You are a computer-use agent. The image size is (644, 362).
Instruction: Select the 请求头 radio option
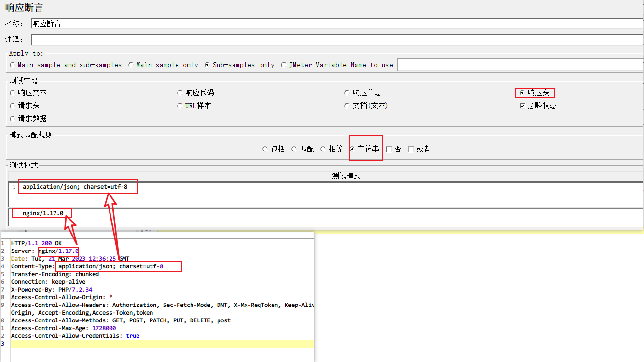pyautogui.click(x=13, y=105)
